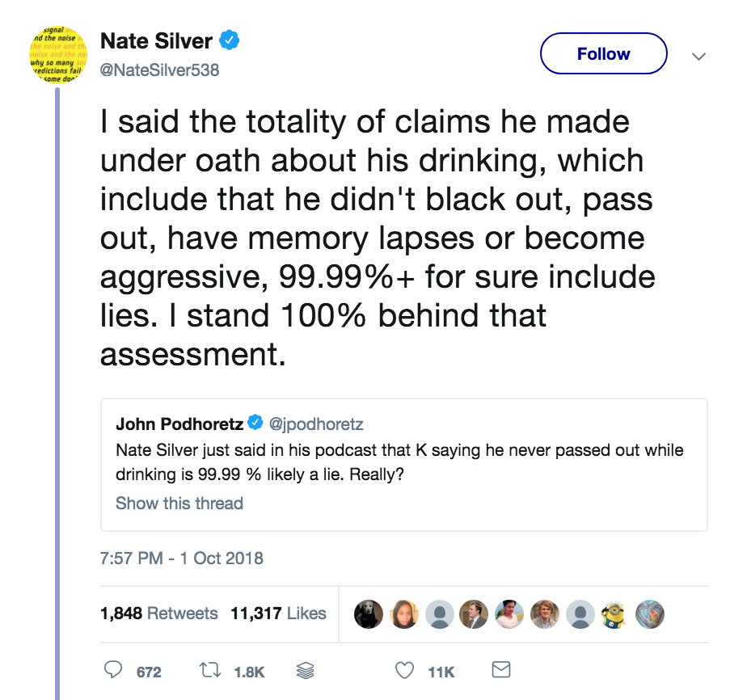The height and width of the screenshot is (700, 747).
Task: Expand the tweet options chevron menu
Action: coord(700,57)
